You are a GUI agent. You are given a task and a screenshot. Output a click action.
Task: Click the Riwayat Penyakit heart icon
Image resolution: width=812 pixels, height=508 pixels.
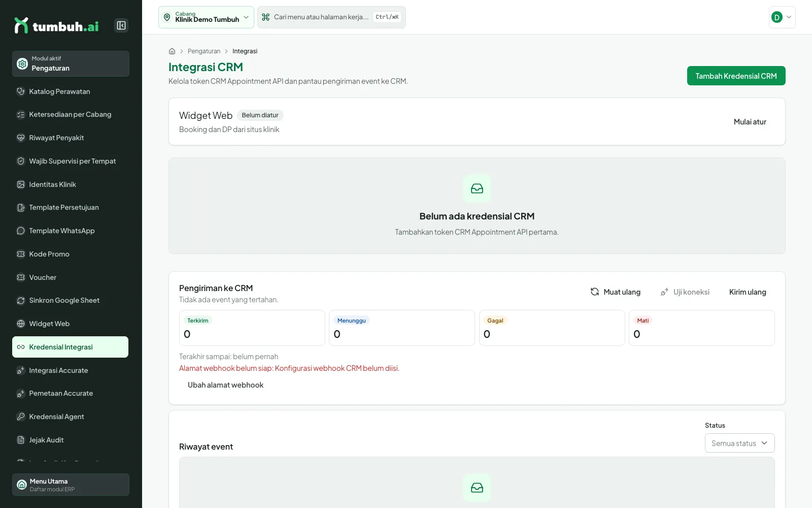point(21,138)
